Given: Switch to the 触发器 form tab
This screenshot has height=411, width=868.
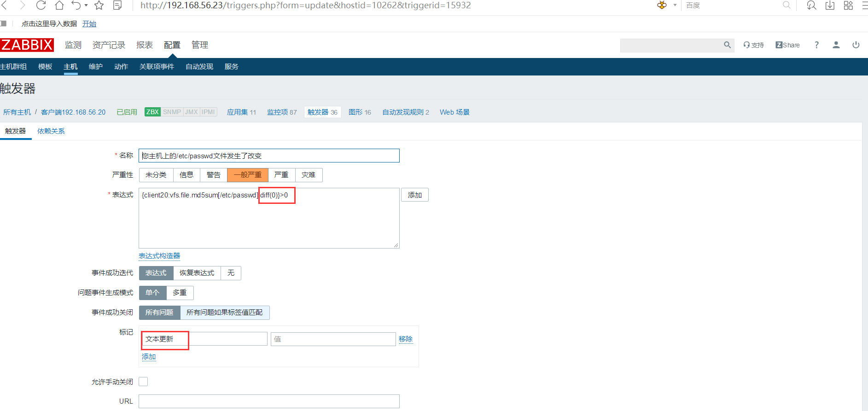Looking at the screenshot, I should pyautogui.click(x=16, y=131).
